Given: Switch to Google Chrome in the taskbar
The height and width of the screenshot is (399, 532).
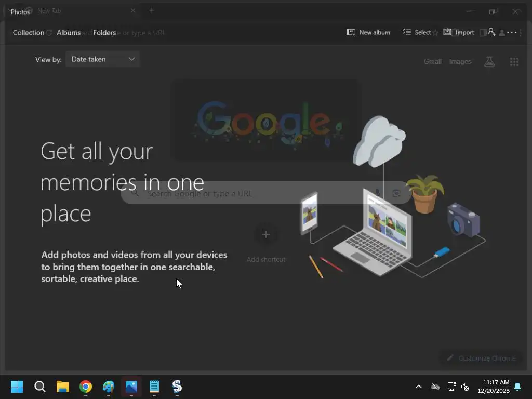Looking at the screenshot, I should coord(86,387).
